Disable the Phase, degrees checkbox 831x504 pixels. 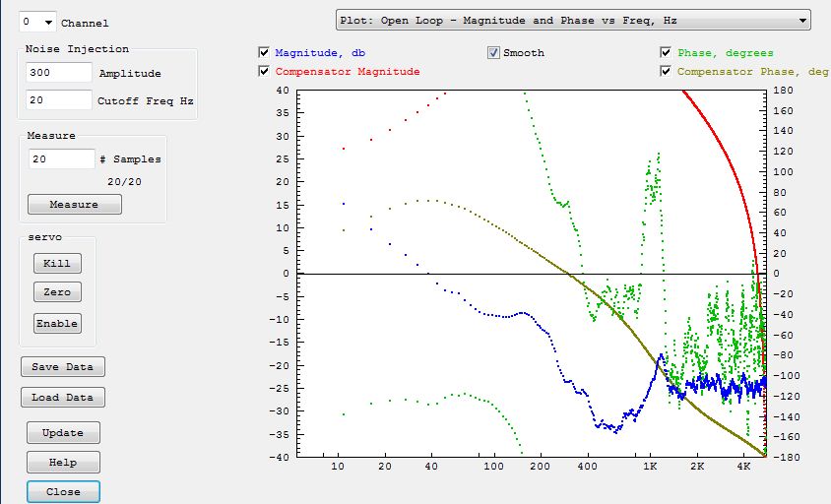667,53
